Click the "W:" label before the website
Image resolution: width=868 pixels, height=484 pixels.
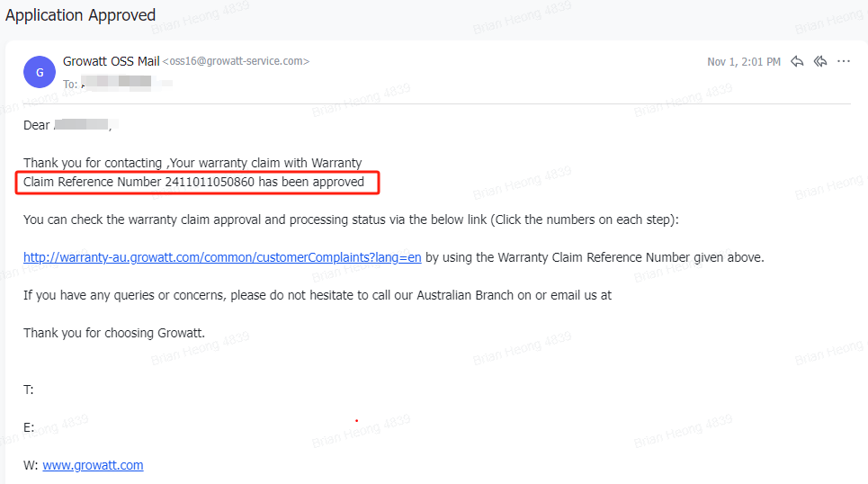31,465
